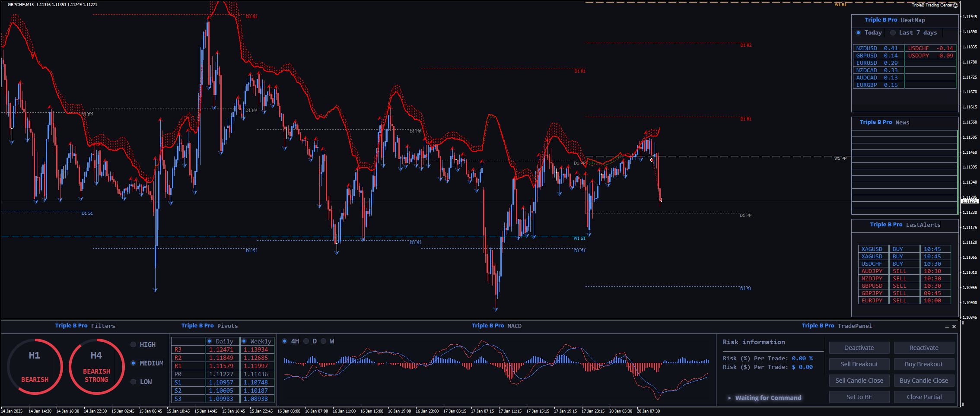
Task: Select NZDUSD in the HeatMap table
Action: pyautogui.click(x=867, y=48)
